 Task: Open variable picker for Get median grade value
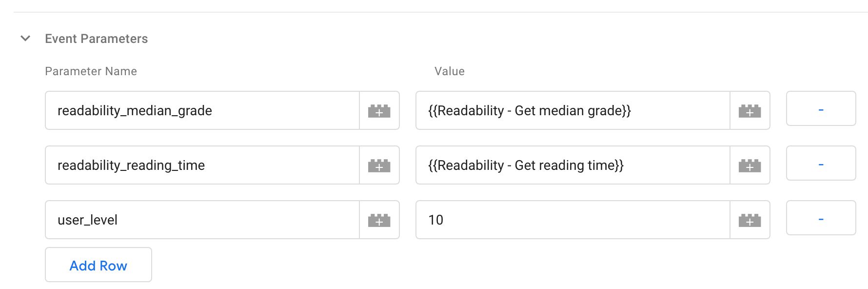point(750,110)
